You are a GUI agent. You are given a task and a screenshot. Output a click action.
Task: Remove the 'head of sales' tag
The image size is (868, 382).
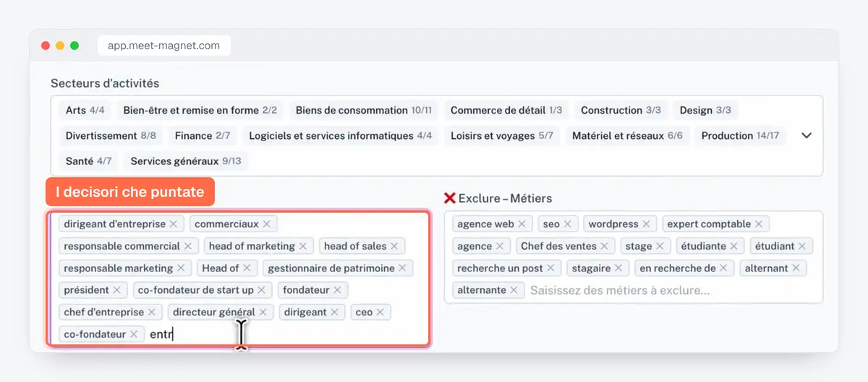tap(394, 246)
